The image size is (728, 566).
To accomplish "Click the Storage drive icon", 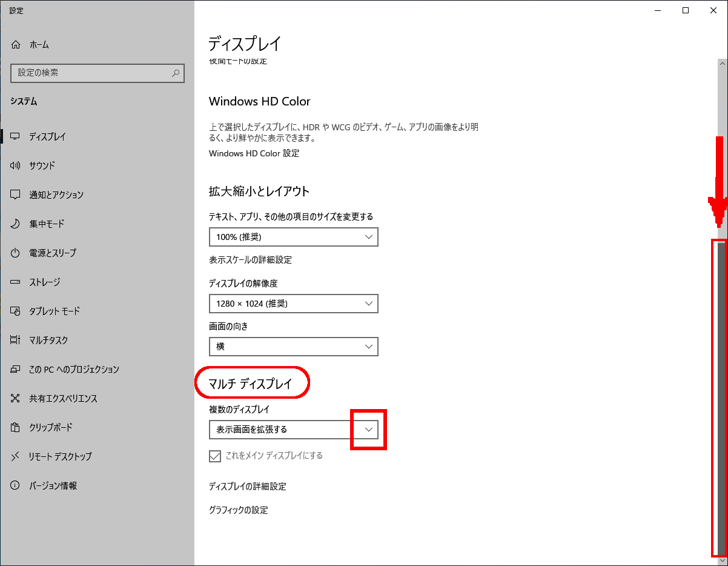I will (16, 282).
